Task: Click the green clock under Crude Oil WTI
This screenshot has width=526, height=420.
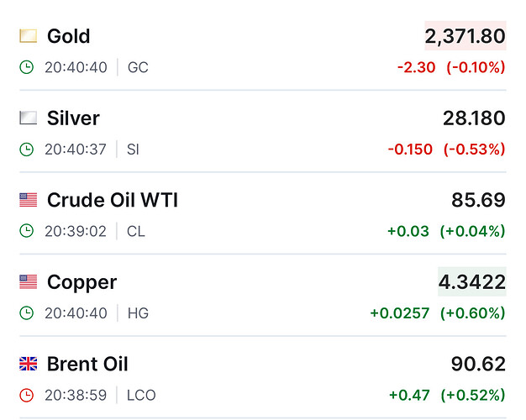Action: click(x=27, y=231)
